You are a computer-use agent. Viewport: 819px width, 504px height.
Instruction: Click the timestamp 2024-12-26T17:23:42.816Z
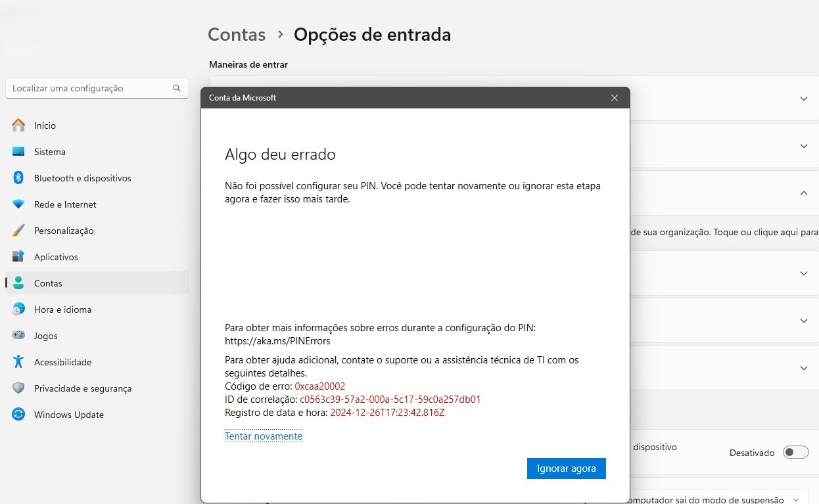tap(387, 413)
